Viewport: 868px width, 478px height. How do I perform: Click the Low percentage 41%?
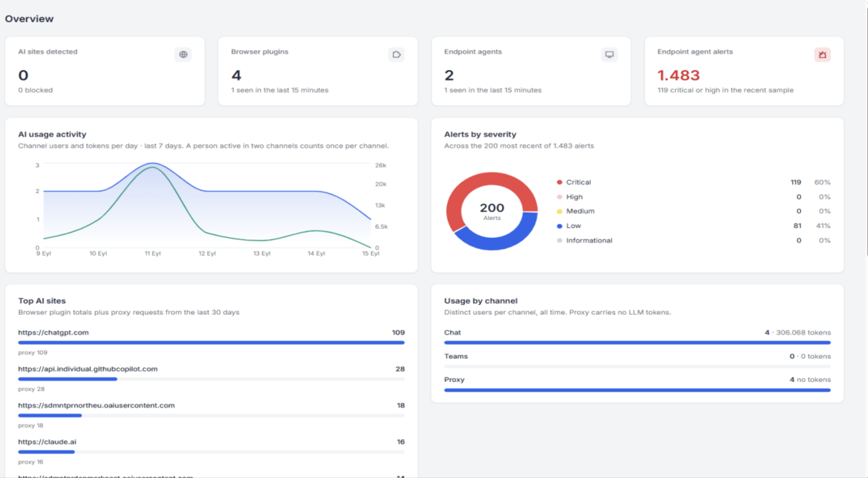[x=823, y=226]
